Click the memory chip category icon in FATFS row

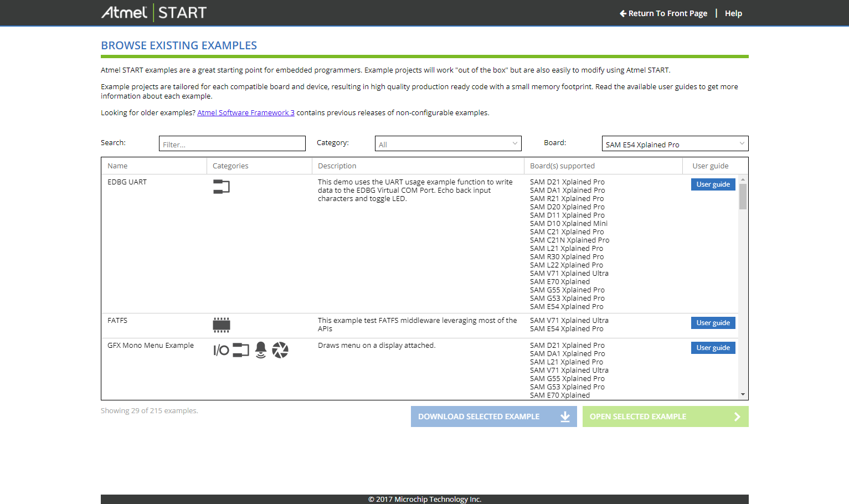click(x=222, y=325)
